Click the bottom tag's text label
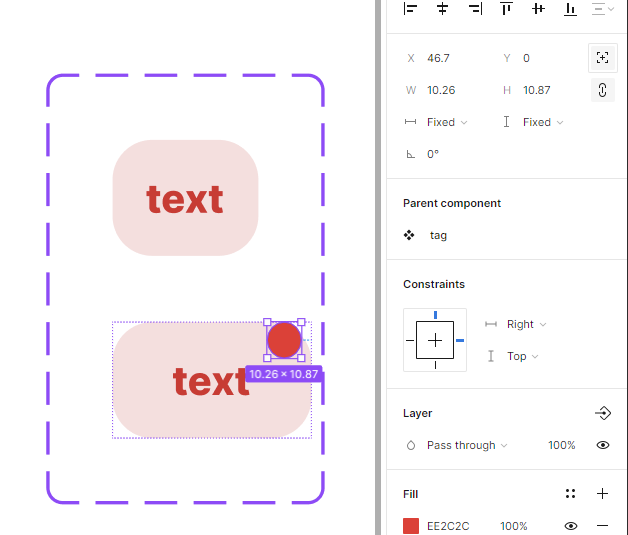 pos(211,382)
